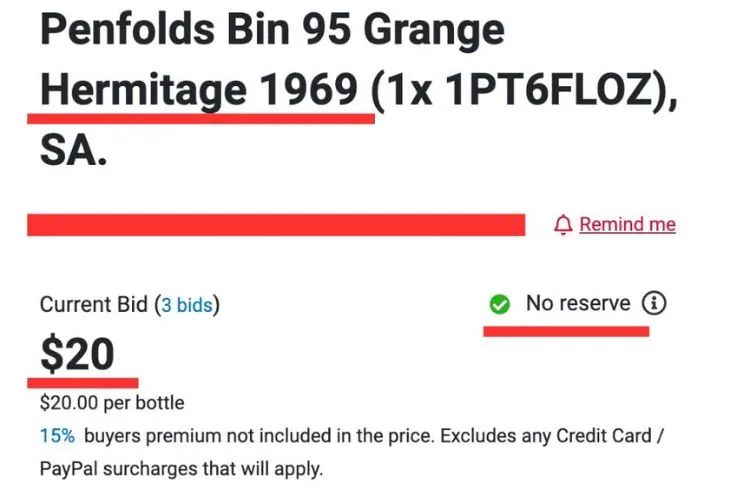Click the Penfolds Bin 95 Grange title line
Screen dimensions: 750x500
(270, 32)
